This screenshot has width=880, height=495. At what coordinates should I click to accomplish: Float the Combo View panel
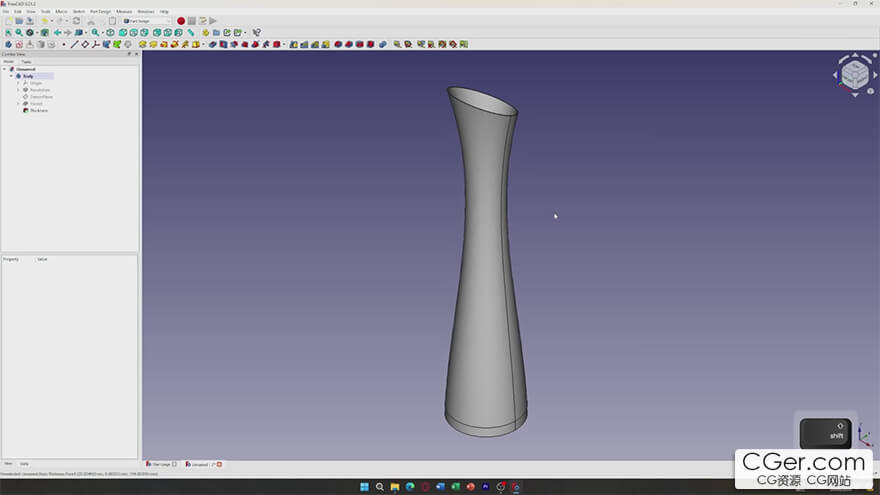(x=130, y=54)
